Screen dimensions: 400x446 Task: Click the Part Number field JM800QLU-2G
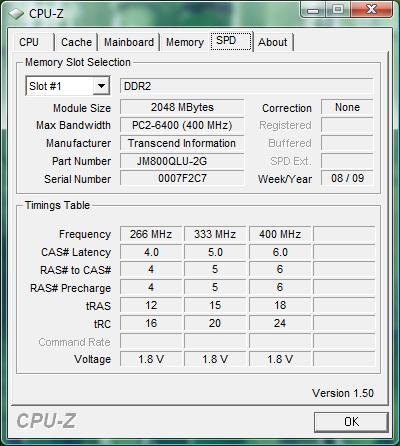(182, 161)
